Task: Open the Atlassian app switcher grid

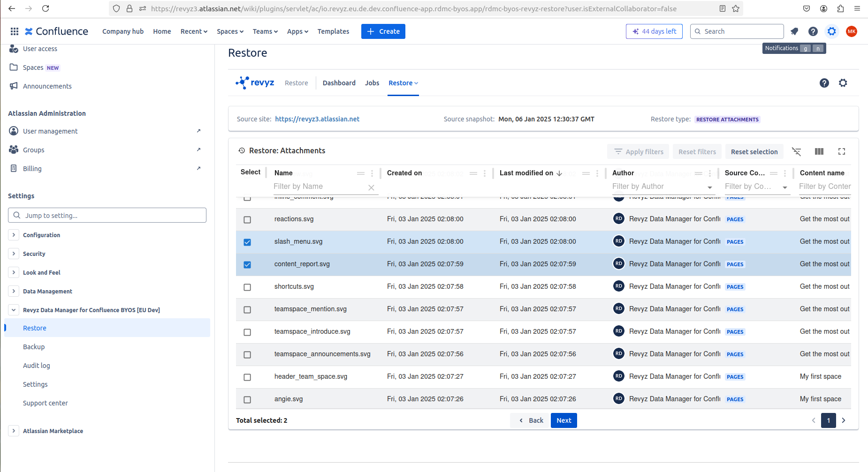Action: pyautogui.click(x=15, y=31)
